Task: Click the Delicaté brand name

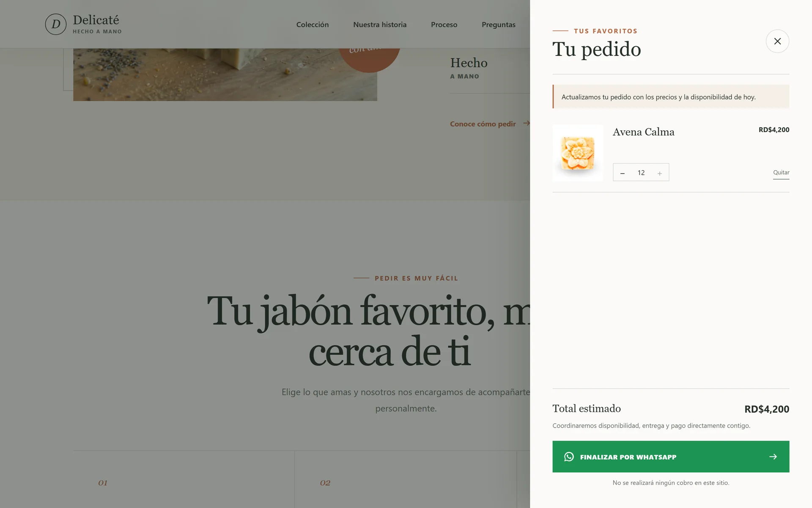Action: [x=96, y=20]
